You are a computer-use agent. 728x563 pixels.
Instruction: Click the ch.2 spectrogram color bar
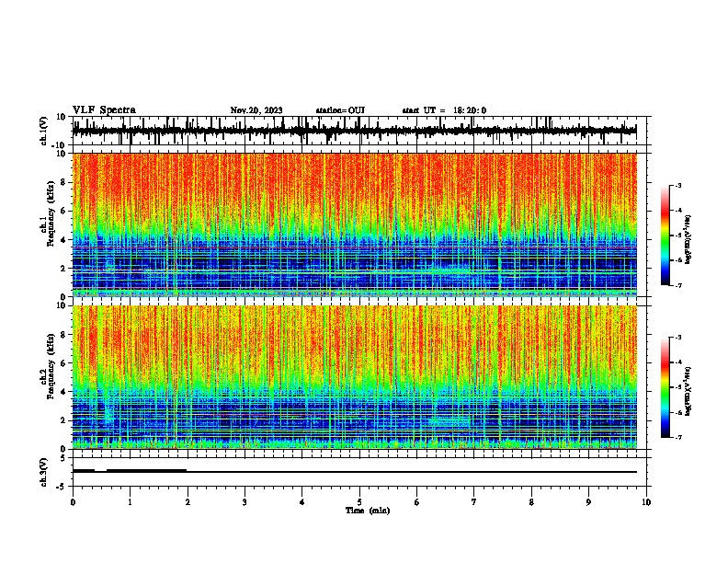pyautogui.click(x=665, y=387)
